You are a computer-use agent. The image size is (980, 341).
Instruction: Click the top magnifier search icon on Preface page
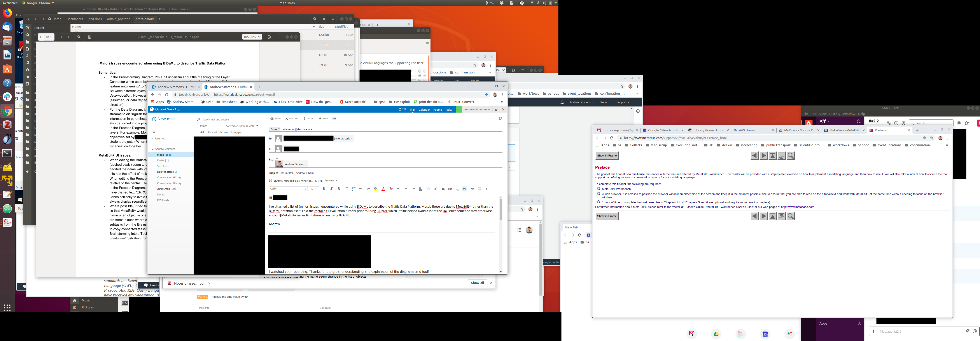[791, 155]
